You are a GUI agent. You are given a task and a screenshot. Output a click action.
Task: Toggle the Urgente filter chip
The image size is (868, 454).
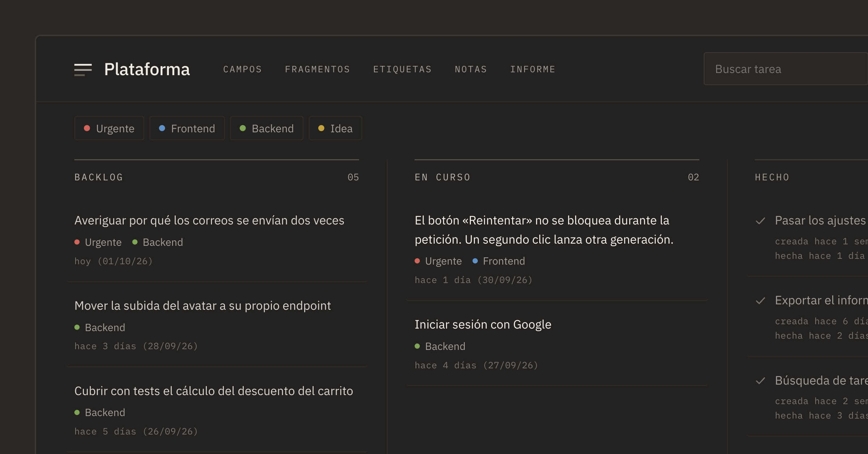point(109,128)
